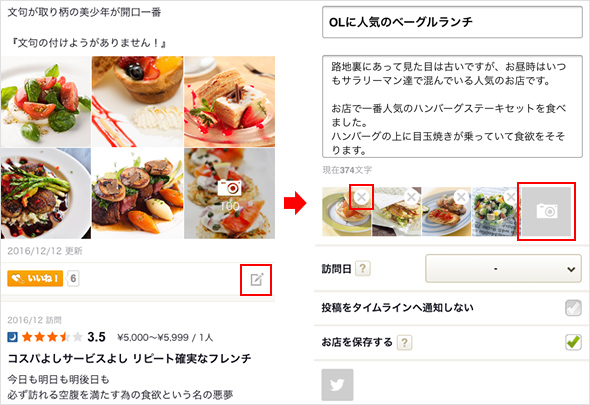Viewport: 590px width, 405px height.
Task: Tap camera icon on canapé photo
Action: coord(229,187)
